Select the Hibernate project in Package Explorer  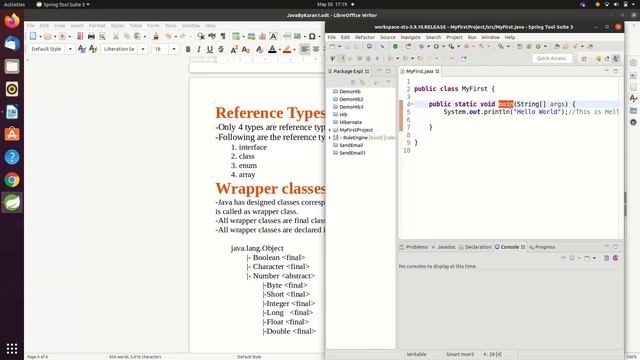click(x=350, y=122)
